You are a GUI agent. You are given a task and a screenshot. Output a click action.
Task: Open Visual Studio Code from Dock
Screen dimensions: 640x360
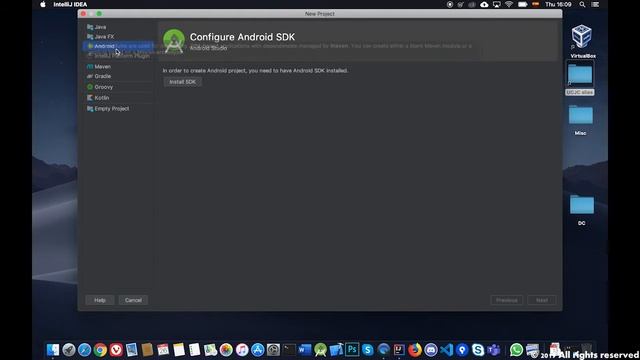446,350
